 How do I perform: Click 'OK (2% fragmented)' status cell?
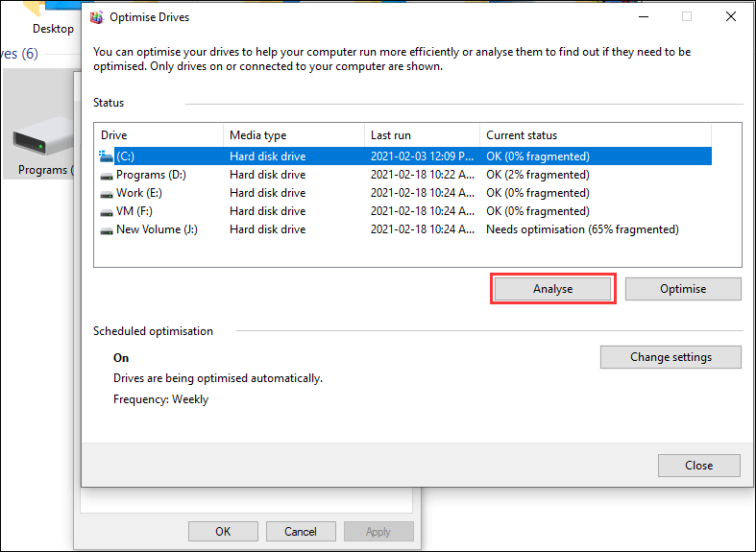pyautogui.click(x=538, y=175)
